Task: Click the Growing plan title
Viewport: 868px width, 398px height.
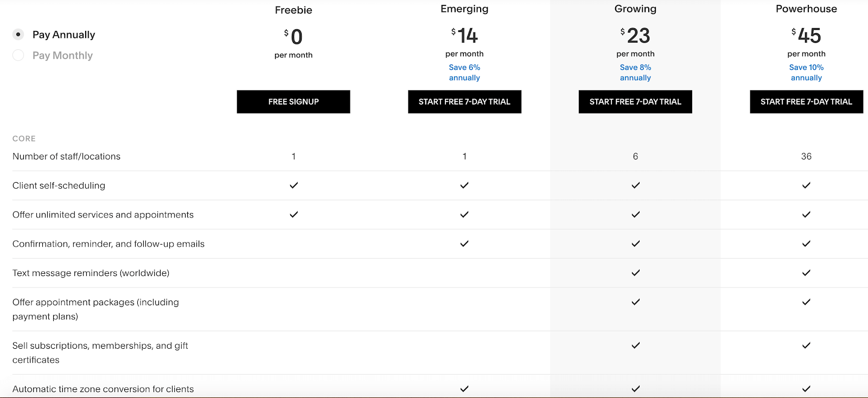Action: tap(635, 9)
